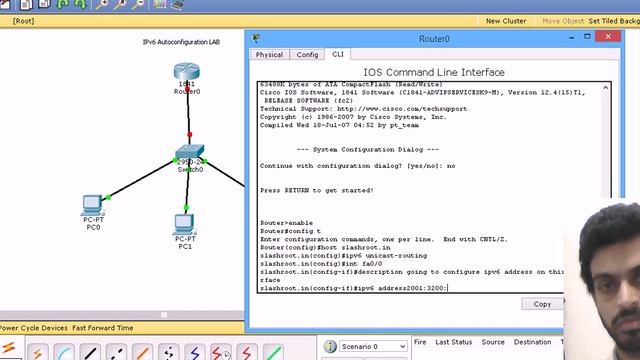
Task: Click the Destination column header
Action: point(532,342)
